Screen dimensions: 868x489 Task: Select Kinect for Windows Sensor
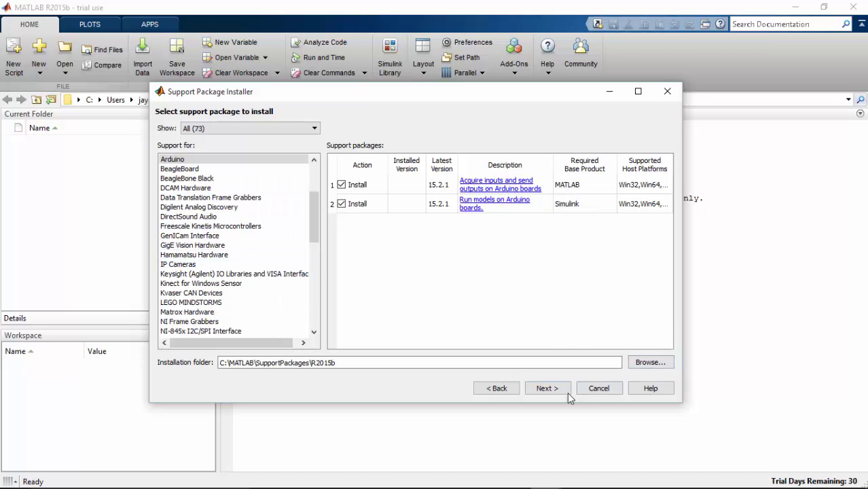pyautogui.click(x=201, y=284)
